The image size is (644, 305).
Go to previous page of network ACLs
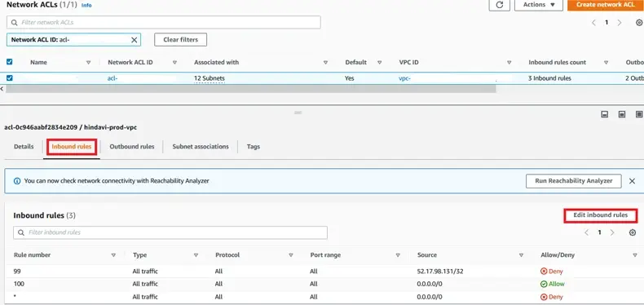[x=593, y=23]
